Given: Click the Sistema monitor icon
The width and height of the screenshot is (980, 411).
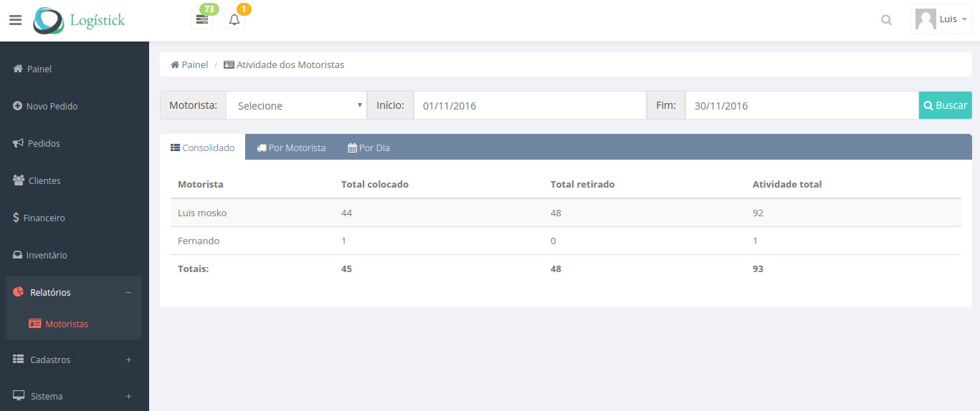Looking at the screenshot, I should pos(19,395).
